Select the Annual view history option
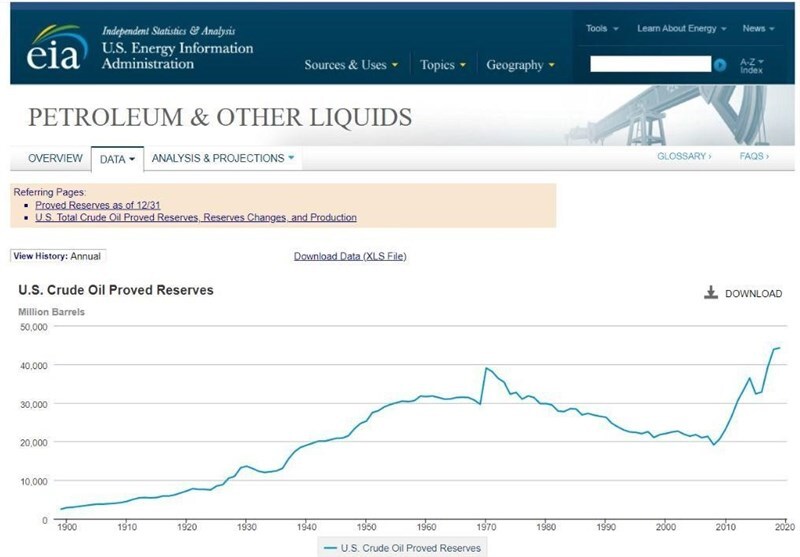800x557 pixels. (x=85, y=256)
